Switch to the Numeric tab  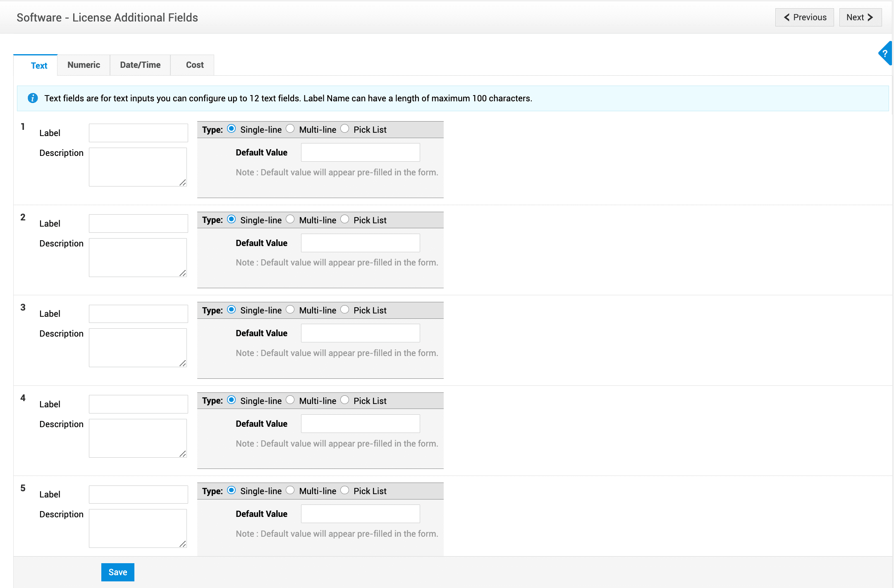(84, 65)
